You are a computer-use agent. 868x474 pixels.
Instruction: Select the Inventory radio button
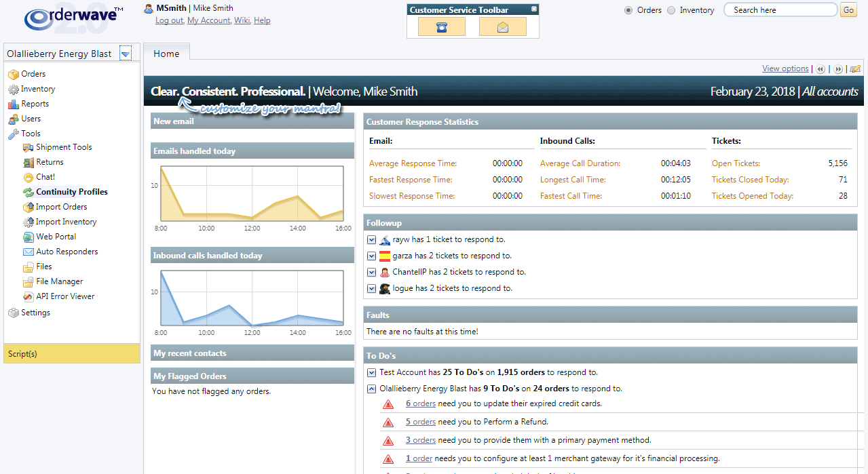(x=671, y=10)
